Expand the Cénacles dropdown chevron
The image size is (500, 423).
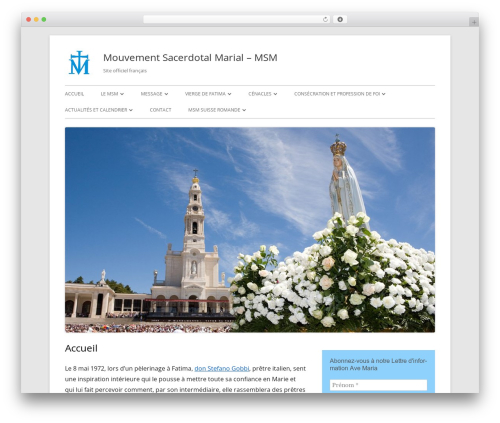click(x=275, y=94)
